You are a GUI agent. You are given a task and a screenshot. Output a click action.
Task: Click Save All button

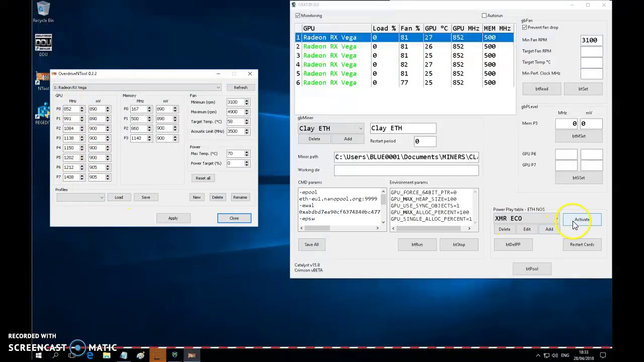(311, 245)
